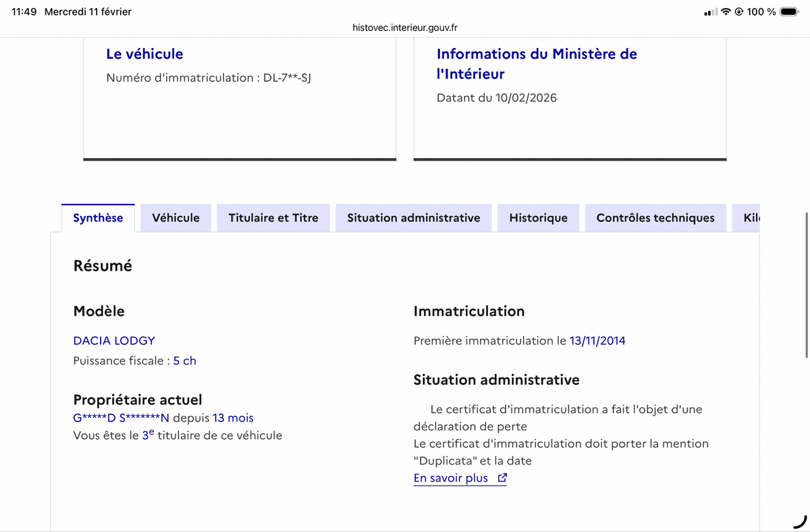Click the 'Situation administrative' section heading in summary

496,380
